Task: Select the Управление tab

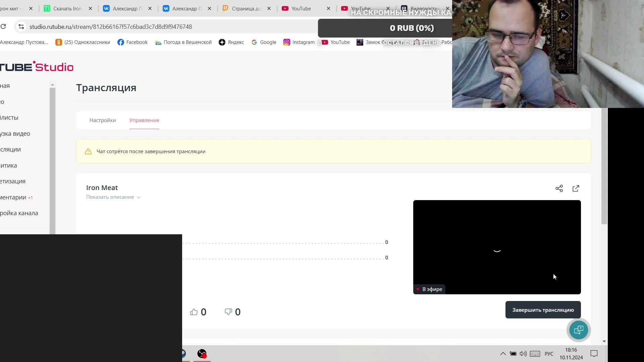Action: click(x=144, y=120)
